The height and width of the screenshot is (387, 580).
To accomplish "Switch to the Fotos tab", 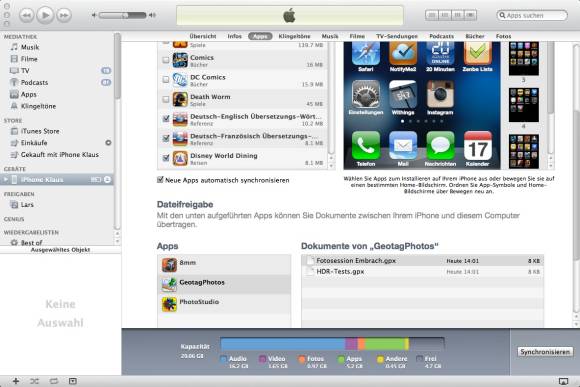I will [503, 36].
